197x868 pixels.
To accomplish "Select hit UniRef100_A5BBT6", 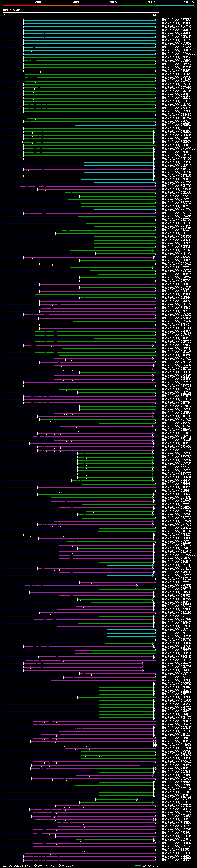I will point(176,179).
